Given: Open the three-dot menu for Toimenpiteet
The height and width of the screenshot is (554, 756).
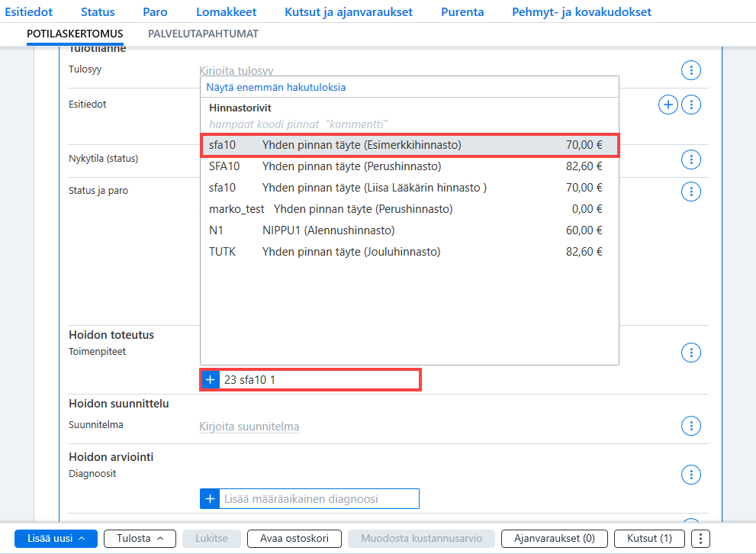Looking at the screenshot, I should [691, 353].
